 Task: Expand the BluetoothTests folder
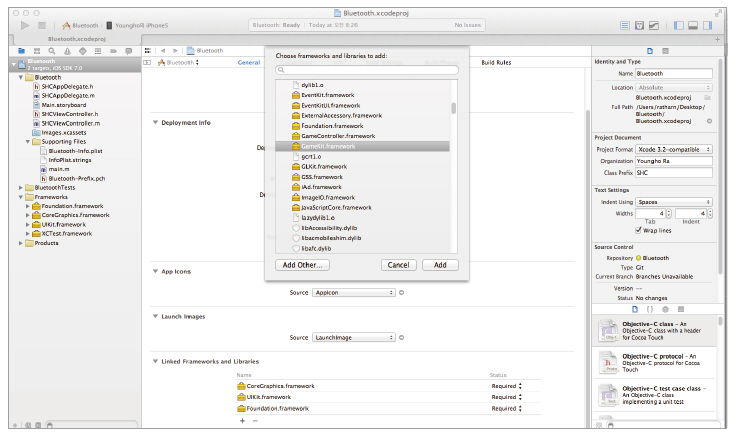[23, 187]
